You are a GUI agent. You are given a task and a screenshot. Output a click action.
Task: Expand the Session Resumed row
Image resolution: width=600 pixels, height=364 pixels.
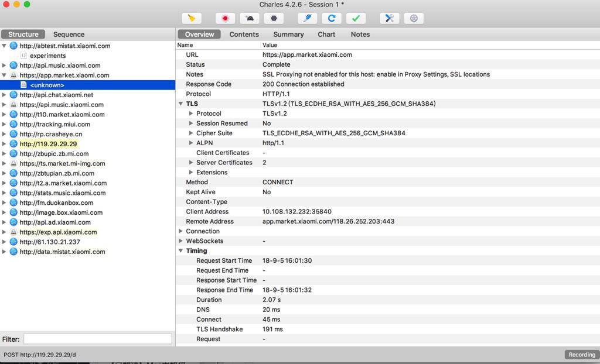[191, 123]
